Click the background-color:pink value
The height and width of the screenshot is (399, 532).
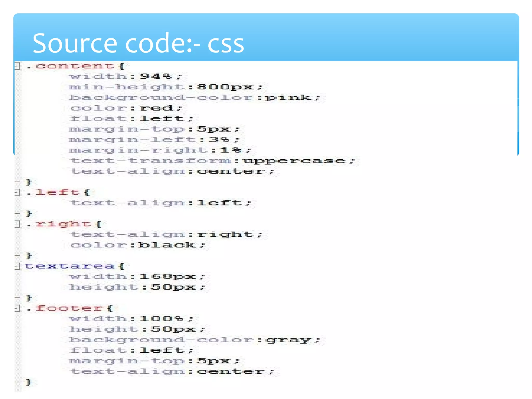(x=288, y=98)
